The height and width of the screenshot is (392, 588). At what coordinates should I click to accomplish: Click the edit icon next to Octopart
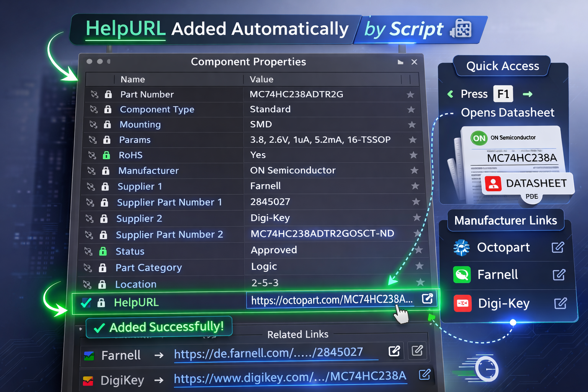point(558,247)
